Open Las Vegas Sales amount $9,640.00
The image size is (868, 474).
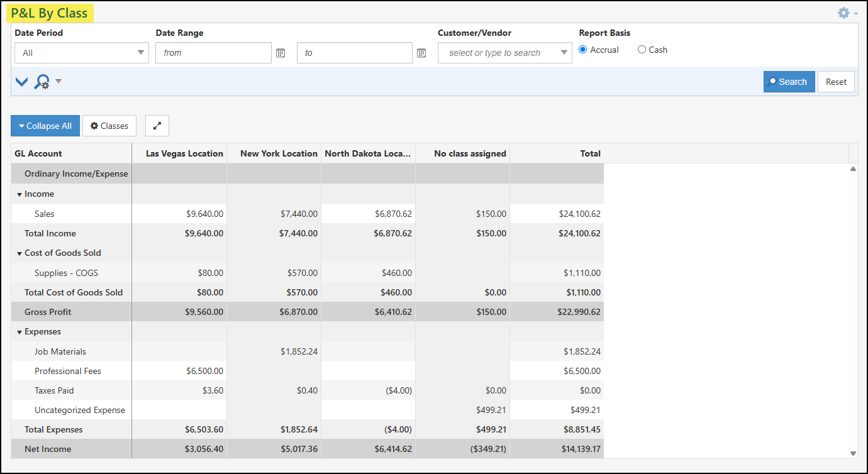pyautogui.click(x=204, y=214)
